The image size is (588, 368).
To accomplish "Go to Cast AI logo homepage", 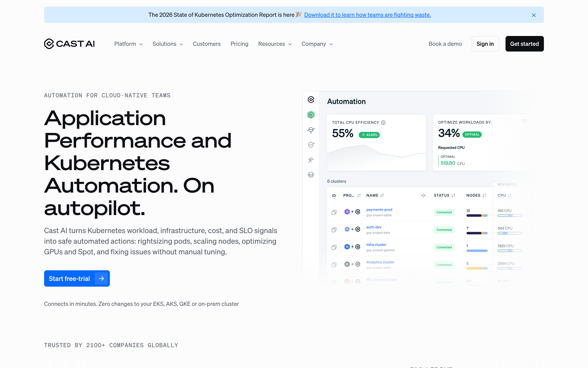I will (69, 44).
